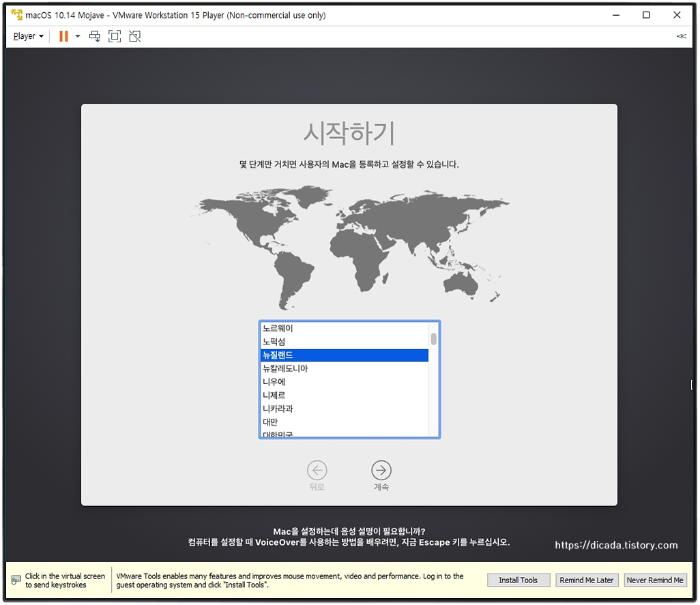Click the country list scrollbar thumb
This screenshot has height=605, width=700.
(x=433, y=338)
